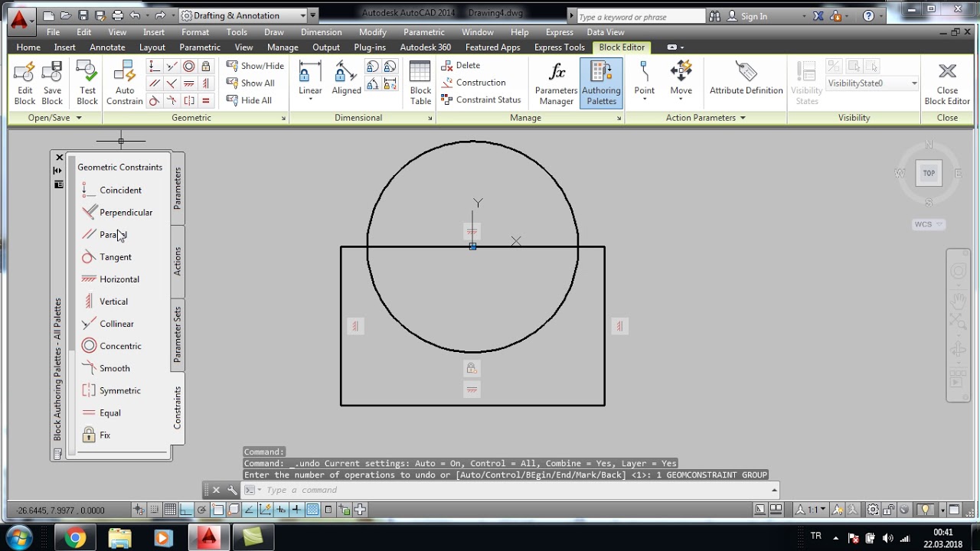
Task: Click Construction in the Manage panel
Action: coord(473,83)
